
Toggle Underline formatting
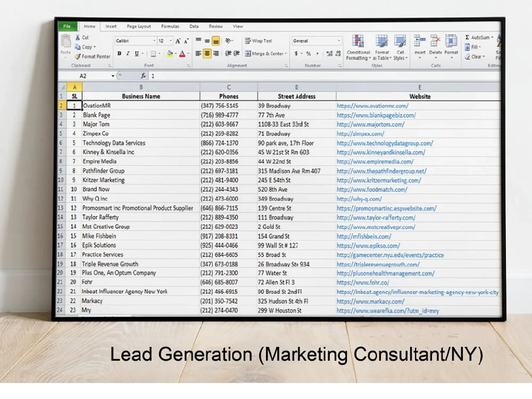tap(137, 54)
